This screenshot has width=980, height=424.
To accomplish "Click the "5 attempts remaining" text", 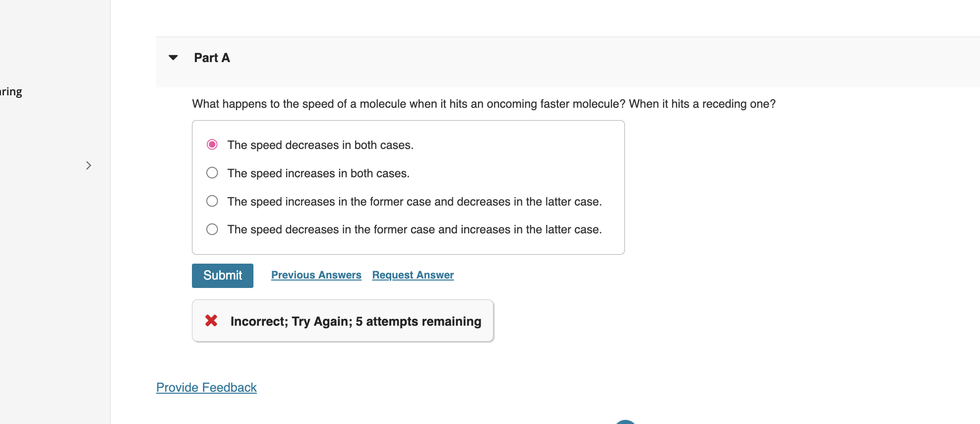I will coord(418,321).
